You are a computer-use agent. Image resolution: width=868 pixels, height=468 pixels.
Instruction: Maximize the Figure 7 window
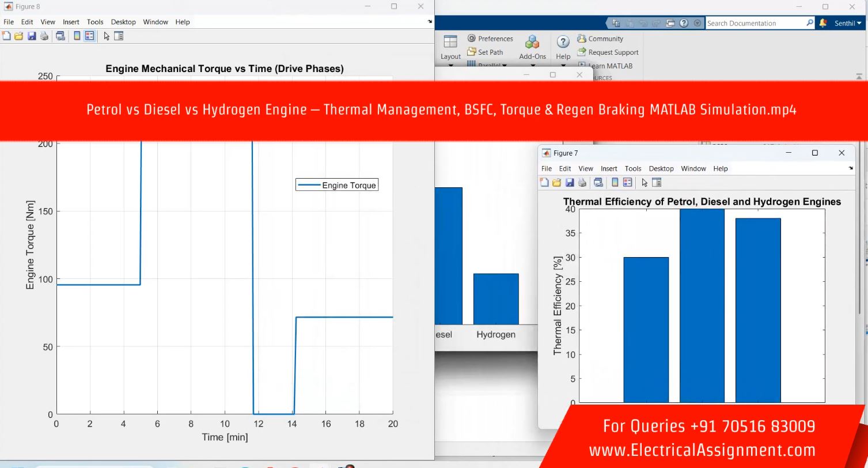coord(815,153)
